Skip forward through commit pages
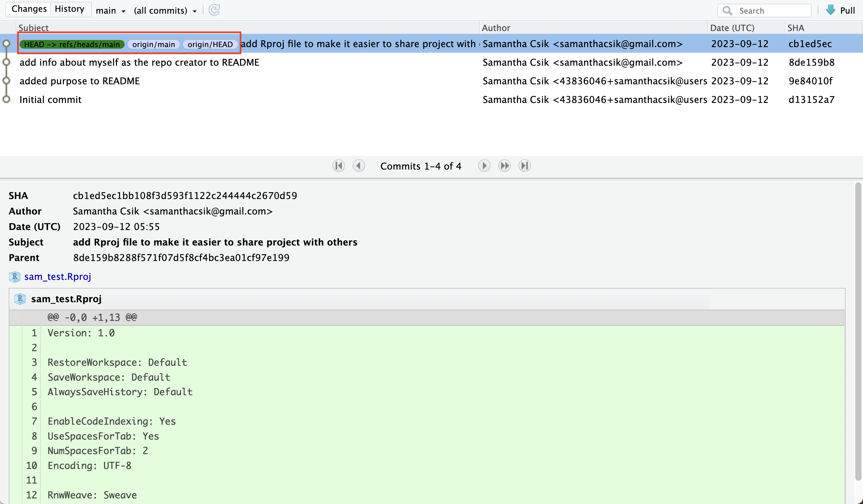The height and width of the screenshot is (504, 863). pyautogui.click(x=504, y=166)
